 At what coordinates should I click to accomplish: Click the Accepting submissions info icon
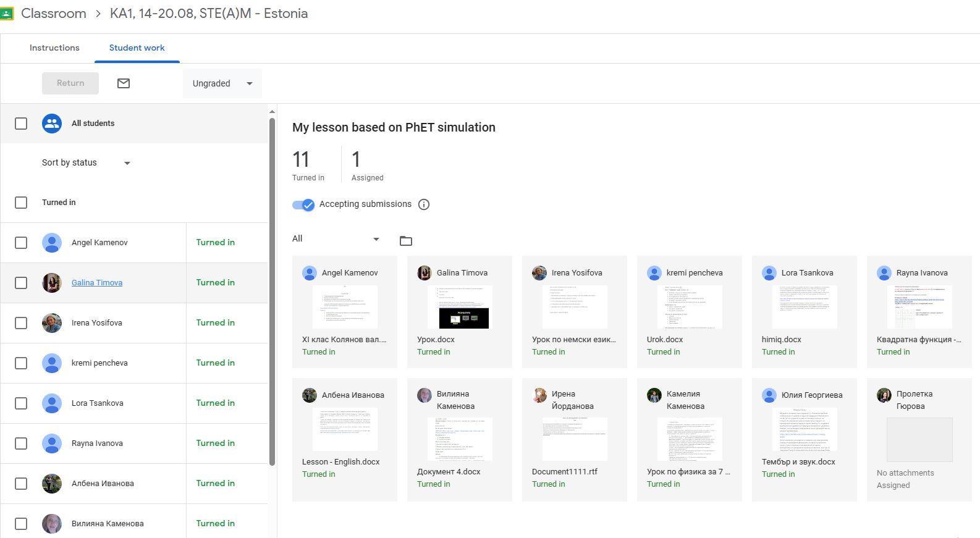tap(424, 204)
